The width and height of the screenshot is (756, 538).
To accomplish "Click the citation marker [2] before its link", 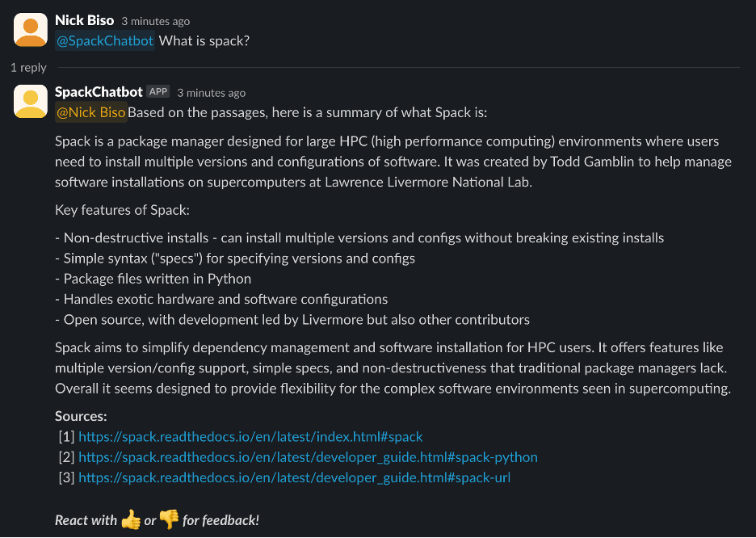I will coord(67,457).
